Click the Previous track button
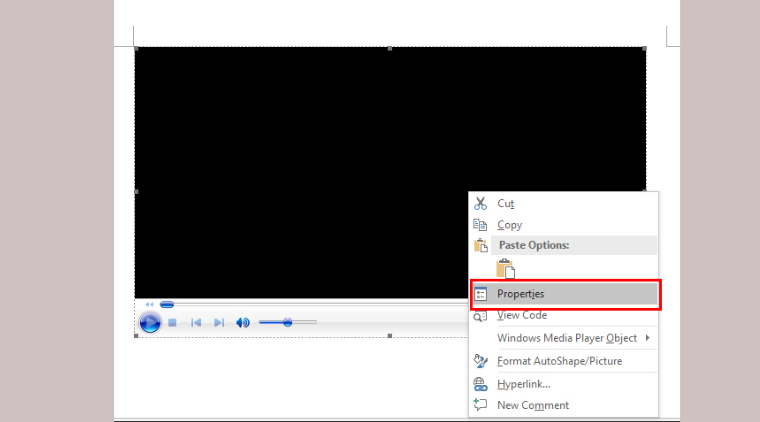 (x=196, y=323)
